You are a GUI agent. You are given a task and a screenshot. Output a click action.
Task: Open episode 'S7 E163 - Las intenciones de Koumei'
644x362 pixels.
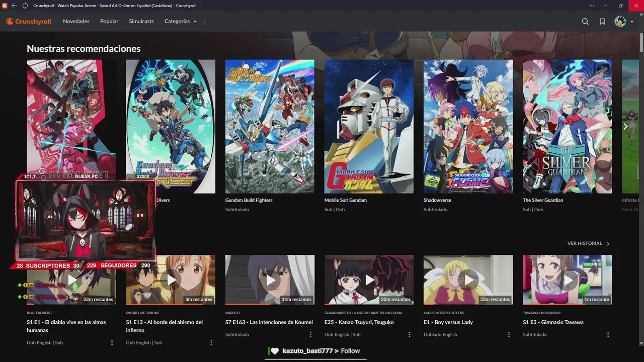click(269, 322)
